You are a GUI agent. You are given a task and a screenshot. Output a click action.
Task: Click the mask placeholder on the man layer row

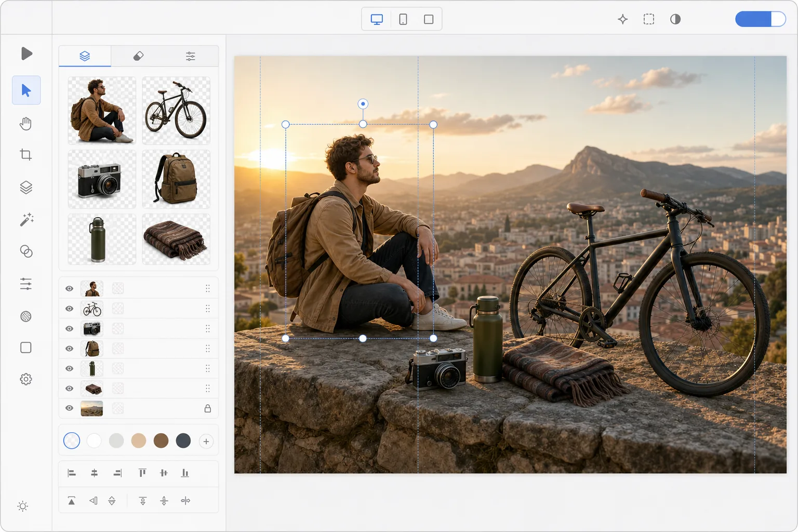click(118, 288)
